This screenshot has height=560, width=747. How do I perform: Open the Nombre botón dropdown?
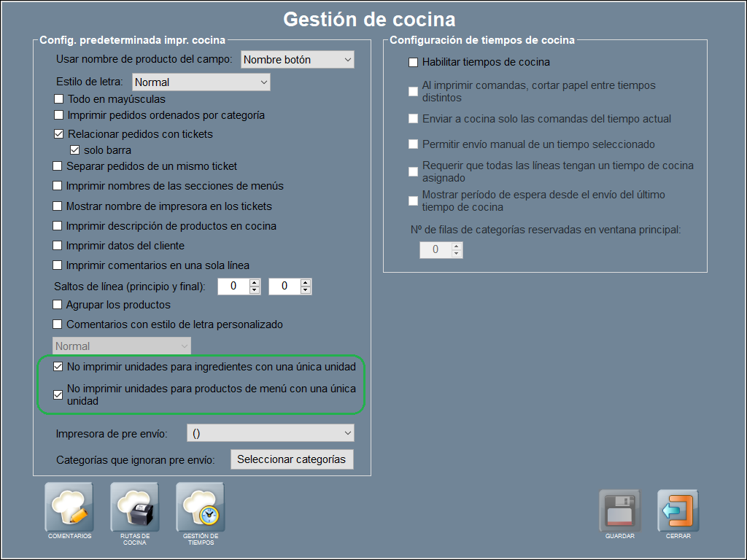tap(297, 60)
